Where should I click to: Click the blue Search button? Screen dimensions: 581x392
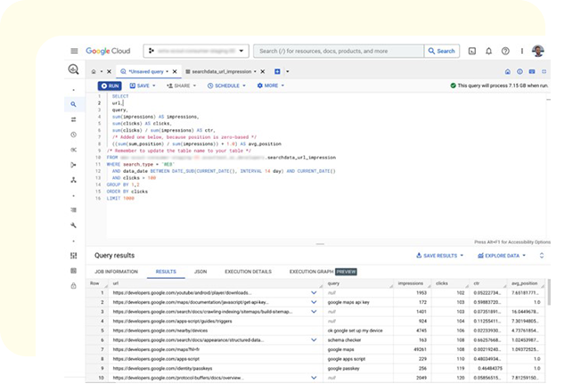tap(441, 52)
